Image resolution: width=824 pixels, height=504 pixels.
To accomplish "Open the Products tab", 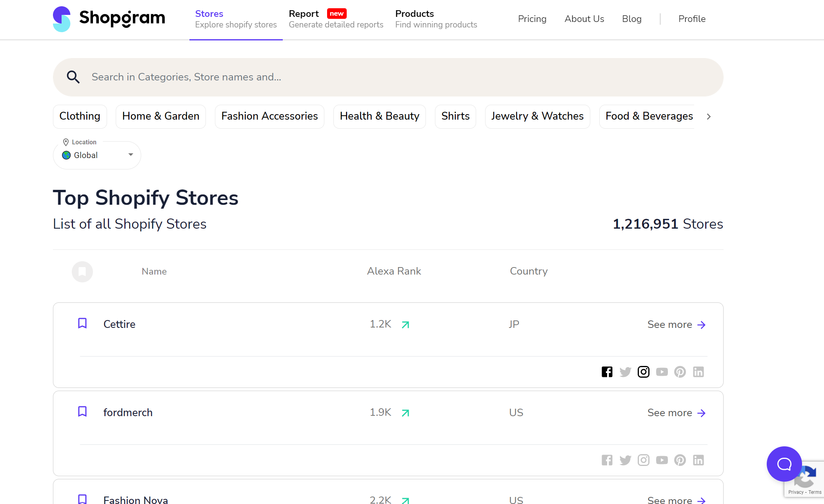I will coord(436,19).
